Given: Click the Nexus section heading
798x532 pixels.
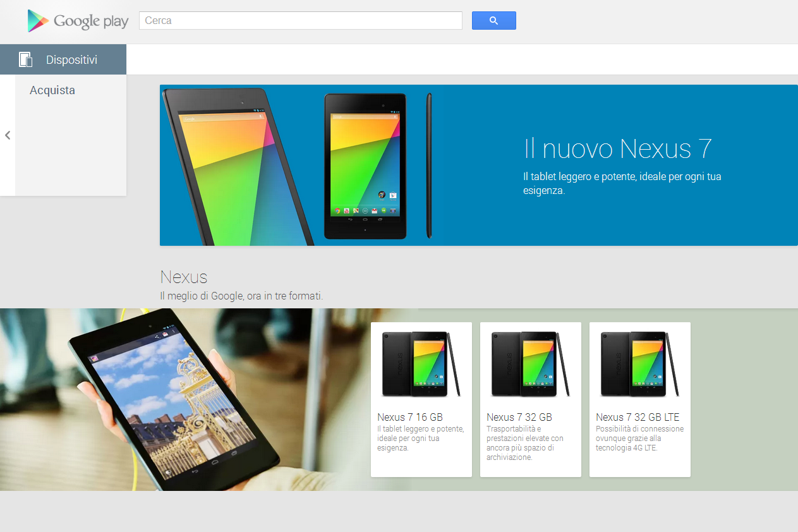Looking at the screenshot, I should point(183,277).
